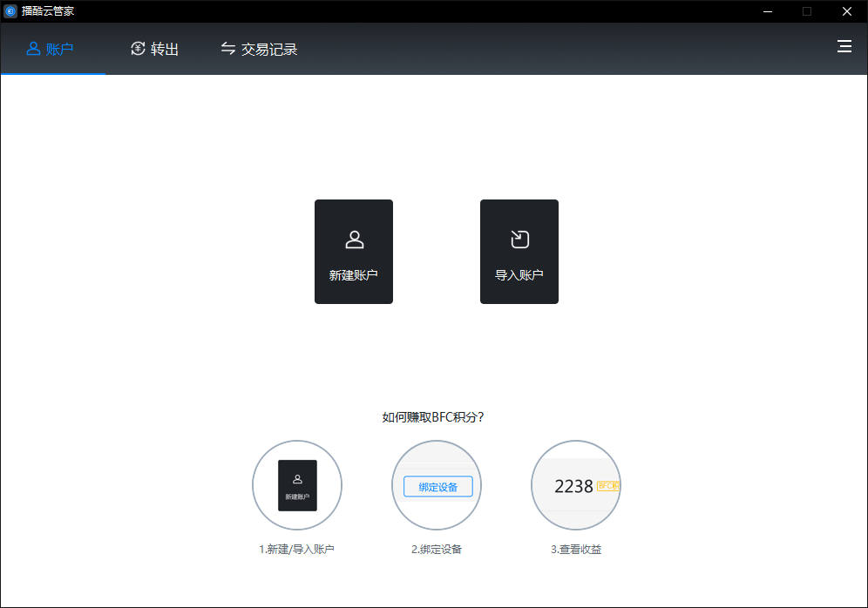The width and height of the screenshot is (868, 608).
Task: Click the caption 2.绑定设备
Action: (x=437, y=550)
